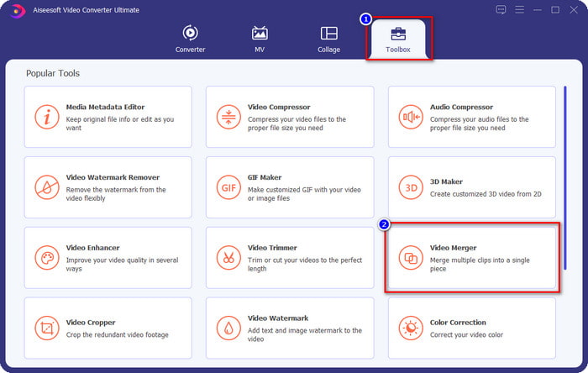Click 'Correct your video color' description
588x373 pixels.
(466, 334)
